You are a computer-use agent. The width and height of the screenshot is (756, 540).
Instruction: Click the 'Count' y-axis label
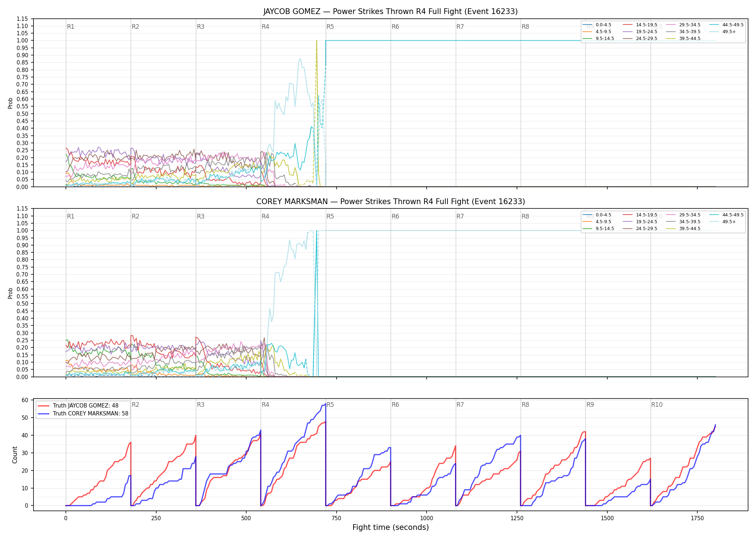(x=15, y=455)
